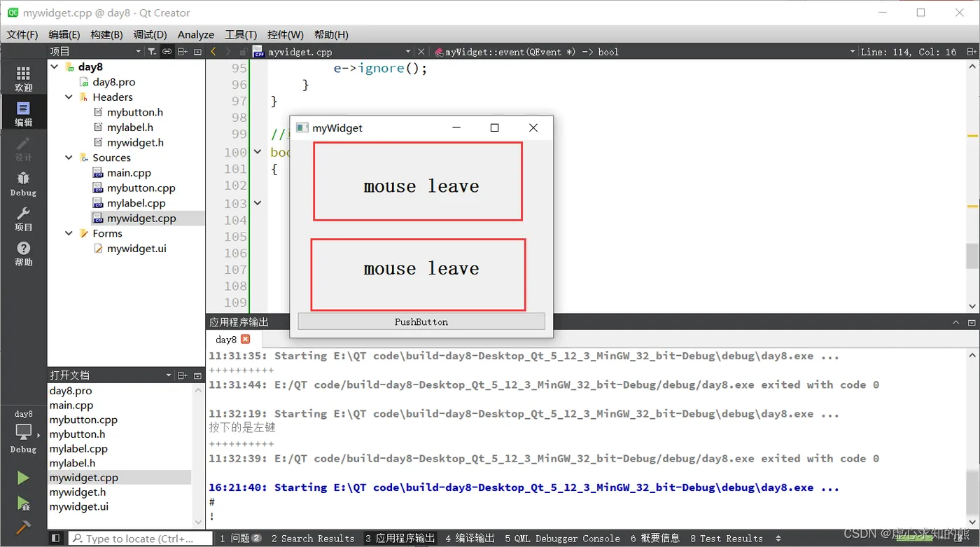The width and height of the screenshot is (980, 547).
Task: Switch to the Edit (编辑) mode
Action: tap(23, 113)
